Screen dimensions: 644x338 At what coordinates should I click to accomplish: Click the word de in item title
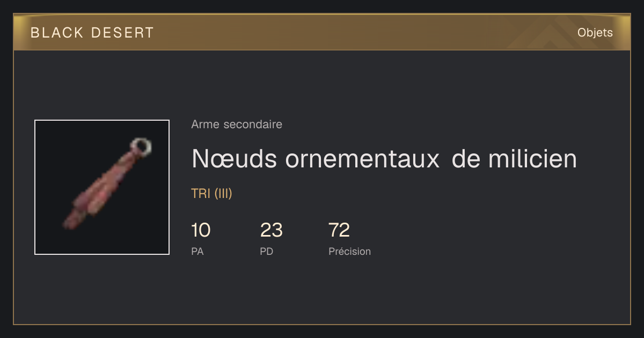pos(465,158)
